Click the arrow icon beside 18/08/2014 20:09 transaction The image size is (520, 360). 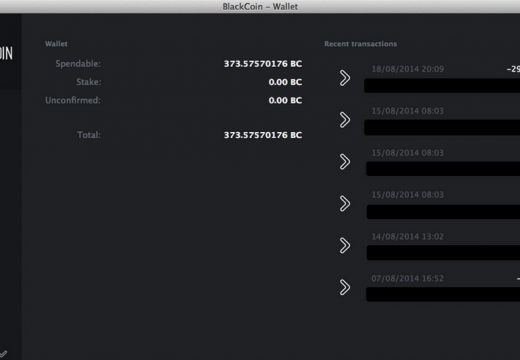(x=345, y=78)
